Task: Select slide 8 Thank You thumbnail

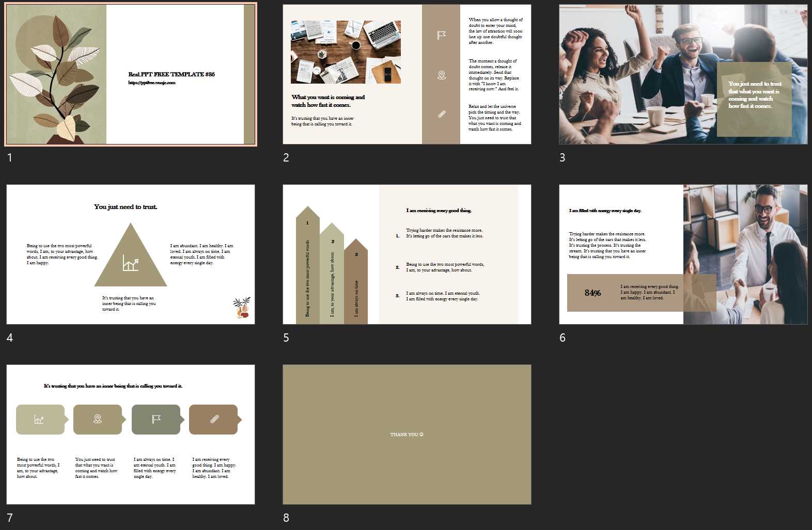Action: [x=407, y=435]
